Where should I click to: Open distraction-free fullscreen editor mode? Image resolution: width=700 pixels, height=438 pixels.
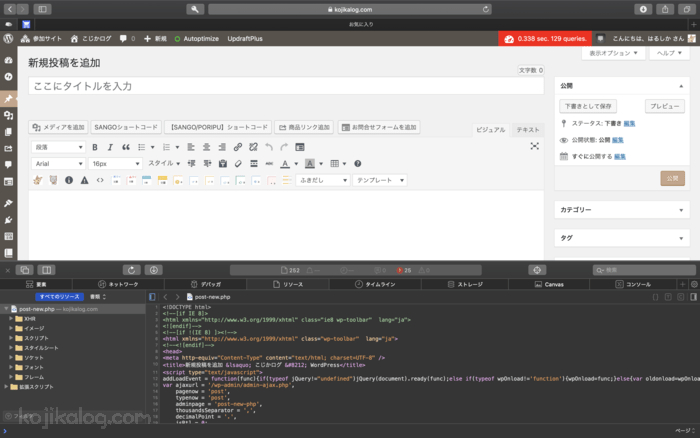(x=534, y=146)
